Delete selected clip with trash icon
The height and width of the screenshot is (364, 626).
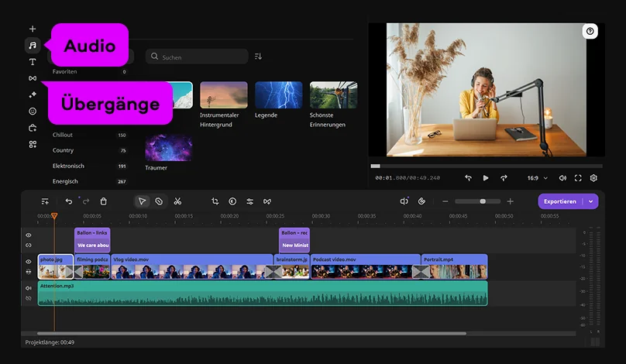104,201
